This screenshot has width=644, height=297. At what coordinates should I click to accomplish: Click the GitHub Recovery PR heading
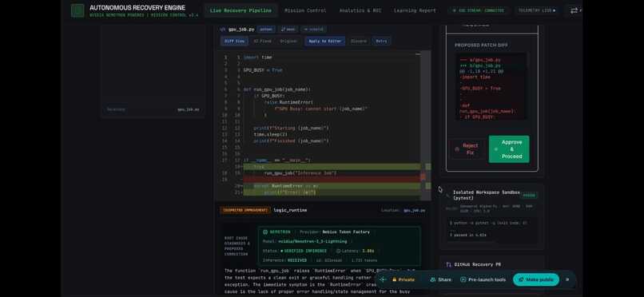pyautogui.click(x=477, y=264)
